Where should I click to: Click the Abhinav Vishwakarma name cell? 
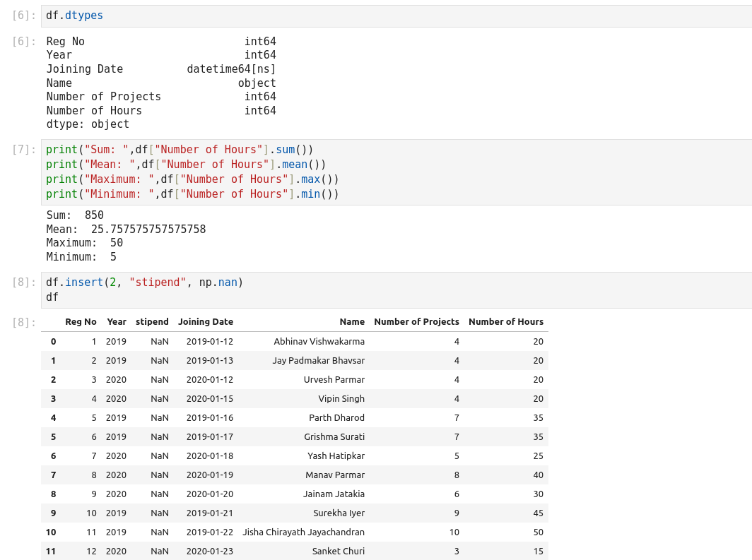319,342
